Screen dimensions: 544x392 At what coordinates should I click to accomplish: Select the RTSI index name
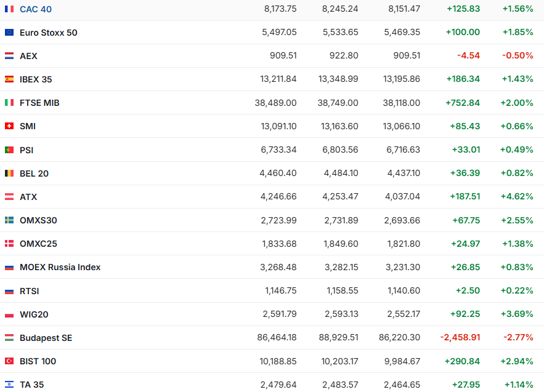[x=29, y=291]
